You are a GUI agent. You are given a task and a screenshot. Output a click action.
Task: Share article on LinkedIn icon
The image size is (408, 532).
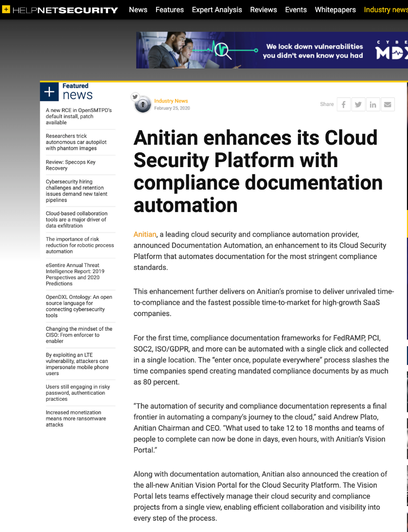click(373, 104)
